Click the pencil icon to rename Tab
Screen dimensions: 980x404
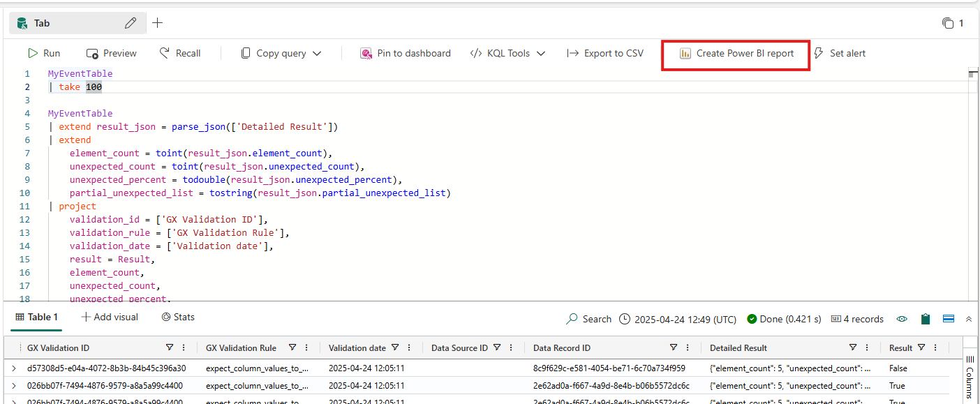coord(131,23)
